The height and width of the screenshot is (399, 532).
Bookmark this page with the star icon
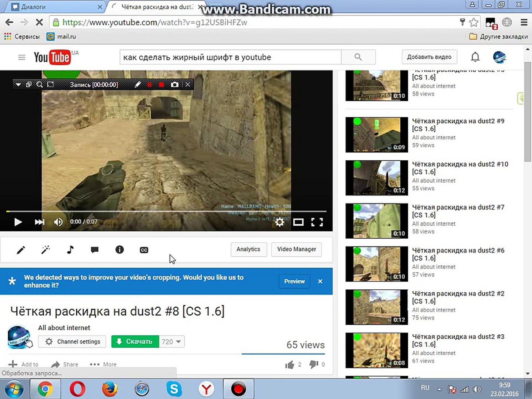tap(474, 23)
